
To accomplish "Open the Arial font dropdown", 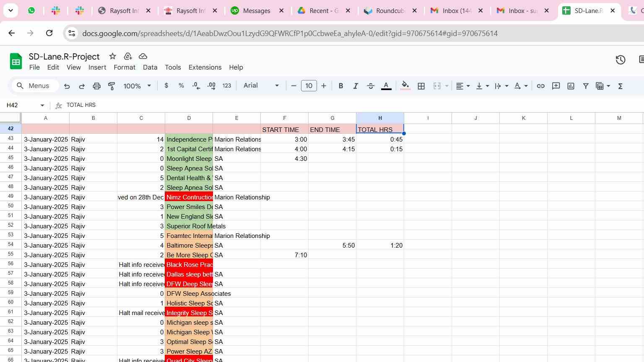I will (261, 85).
